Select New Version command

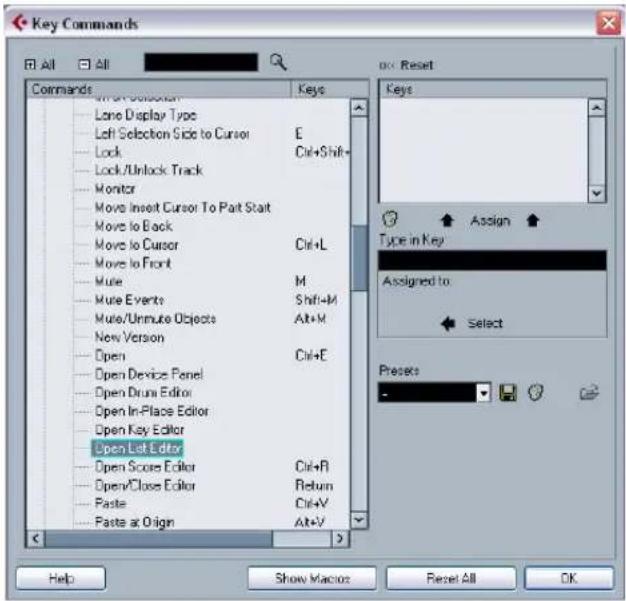(x=129, y=337)
